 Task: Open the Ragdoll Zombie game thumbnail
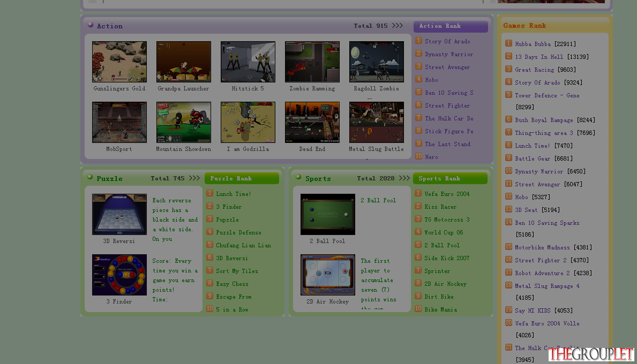tap(377, 62)
